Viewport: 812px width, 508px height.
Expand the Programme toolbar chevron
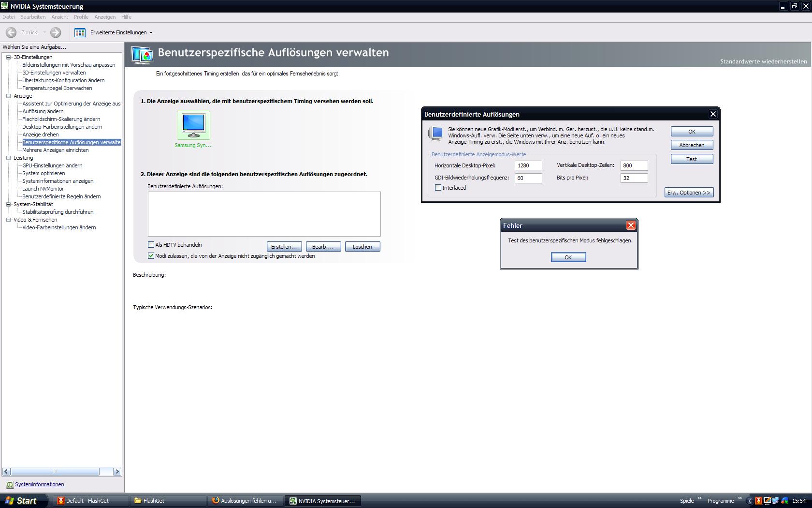point(739,498)
